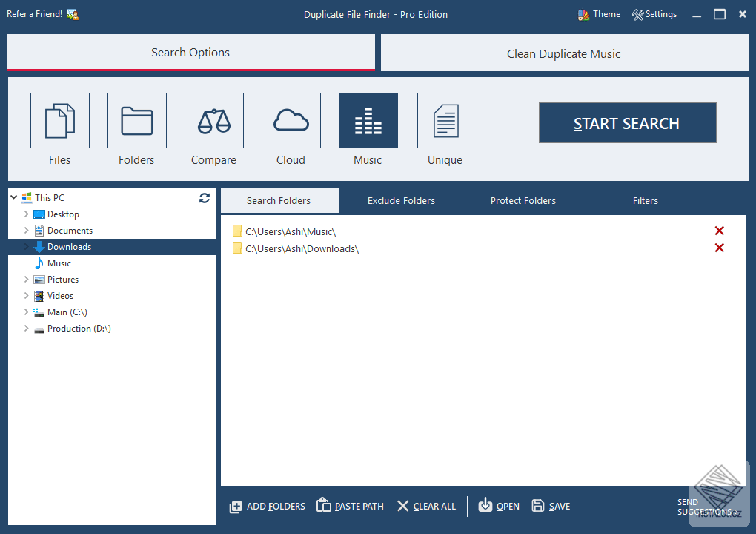Screen dimensions: 756x534
Task: Open the Protect Folders tab
Action: [523, 201]
